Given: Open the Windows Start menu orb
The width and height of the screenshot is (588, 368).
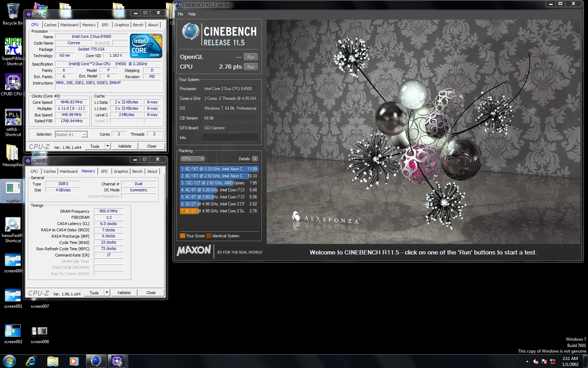Looking at the screenshot, I should 9,361.
